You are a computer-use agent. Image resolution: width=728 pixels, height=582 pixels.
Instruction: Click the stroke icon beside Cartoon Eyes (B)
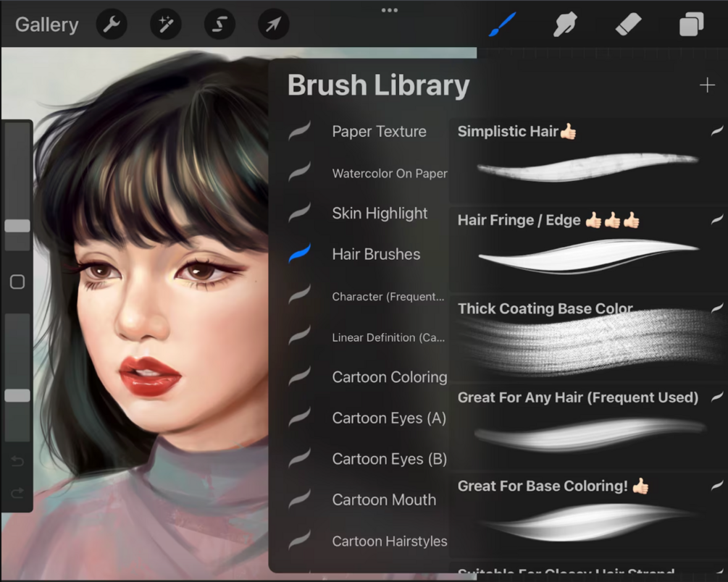click(299, 458)
